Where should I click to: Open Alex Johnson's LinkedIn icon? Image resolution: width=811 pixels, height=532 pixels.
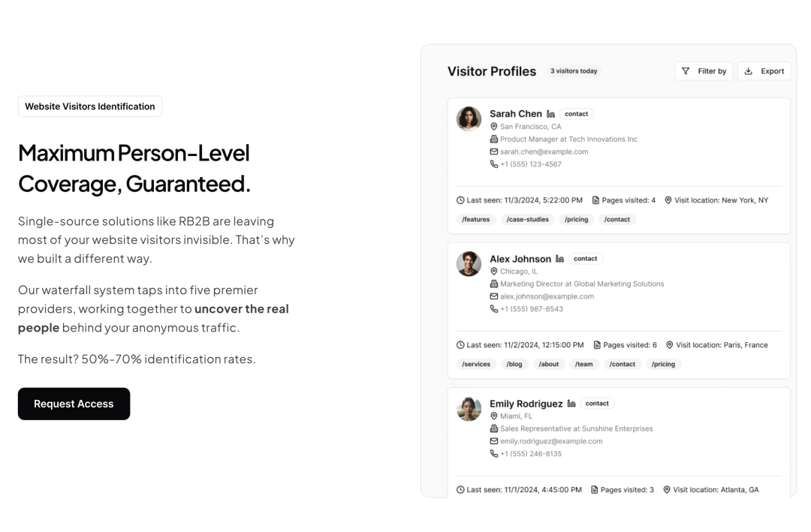559,259
